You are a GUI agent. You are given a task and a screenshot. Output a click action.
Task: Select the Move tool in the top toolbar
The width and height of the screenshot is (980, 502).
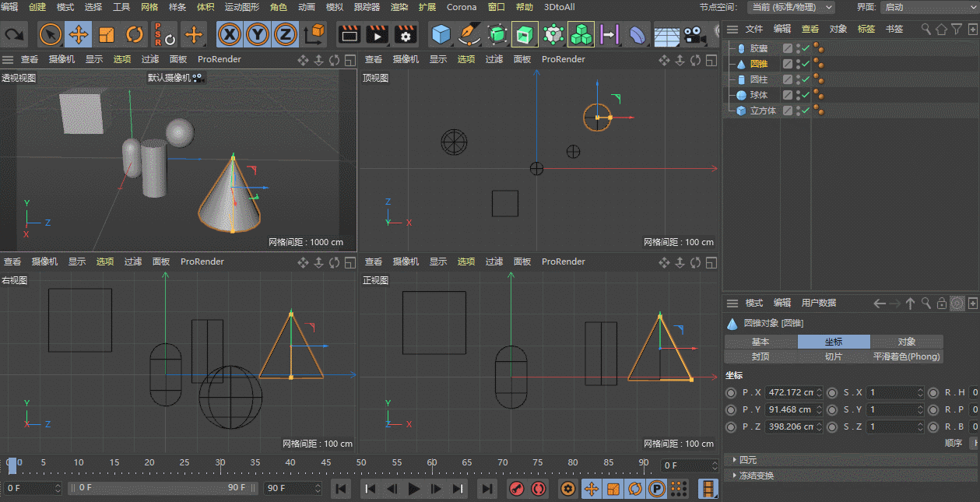79,34
